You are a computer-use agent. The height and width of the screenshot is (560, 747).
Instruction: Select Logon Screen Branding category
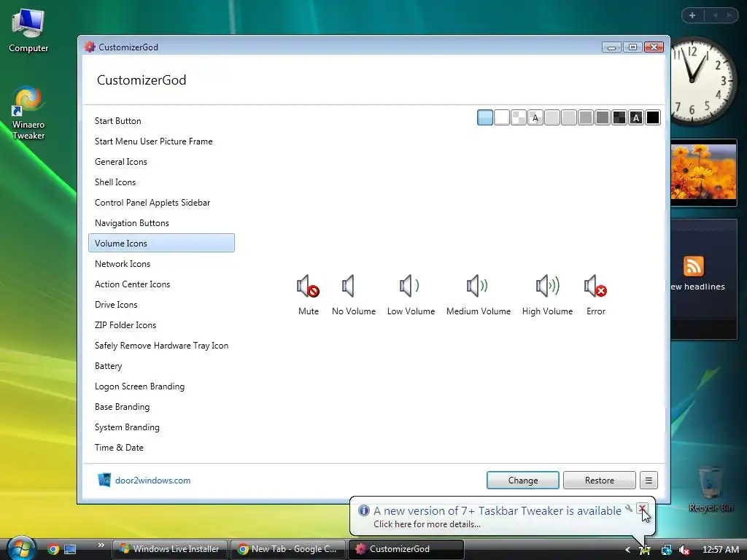point(161,386)
